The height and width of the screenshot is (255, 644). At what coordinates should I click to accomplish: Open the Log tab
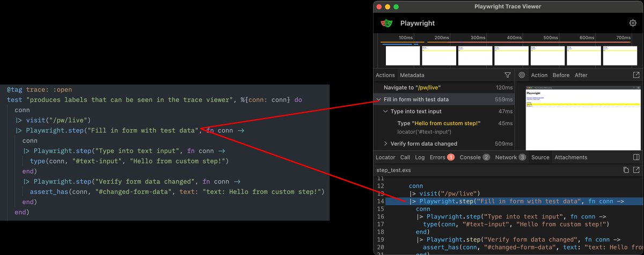click(x=420, y=157)
